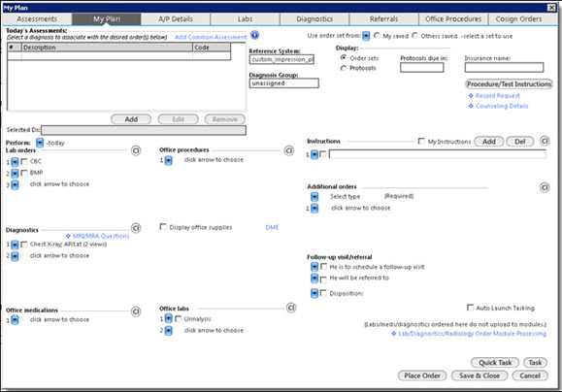Select the Protocols radio button
Image resolution: width=562 pixels, height=392 pixels.
[x=344, y=68]
